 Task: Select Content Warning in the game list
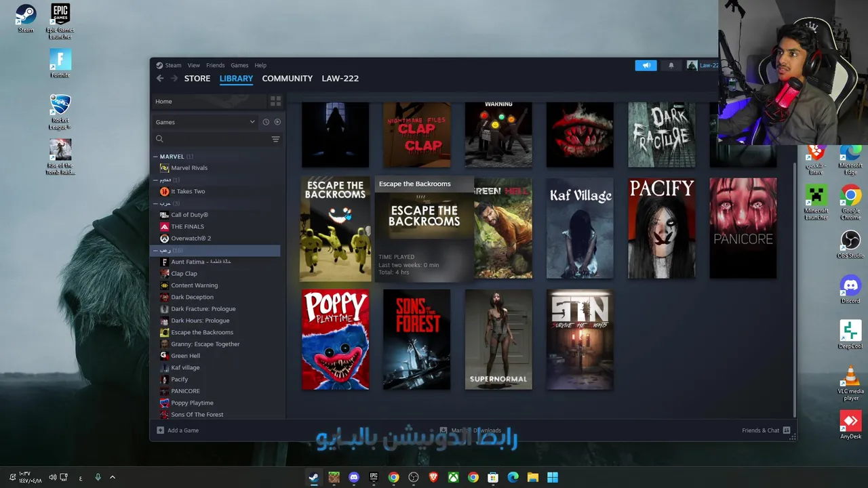tap(194, 285)
